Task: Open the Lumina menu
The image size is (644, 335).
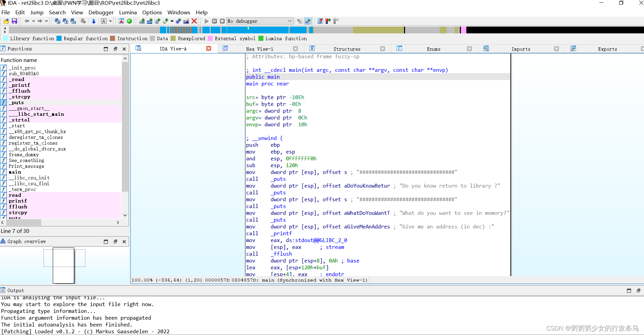Action: point(128,12)
